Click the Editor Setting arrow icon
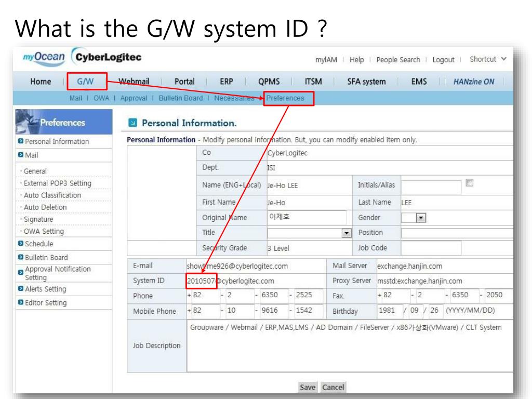532x399 pixels. (x=21, y=302)
